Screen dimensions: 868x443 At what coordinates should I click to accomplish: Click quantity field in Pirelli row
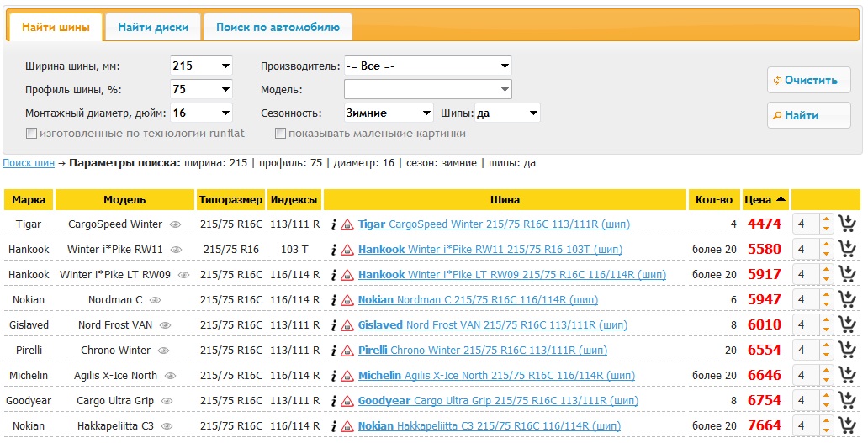(806, 350)
